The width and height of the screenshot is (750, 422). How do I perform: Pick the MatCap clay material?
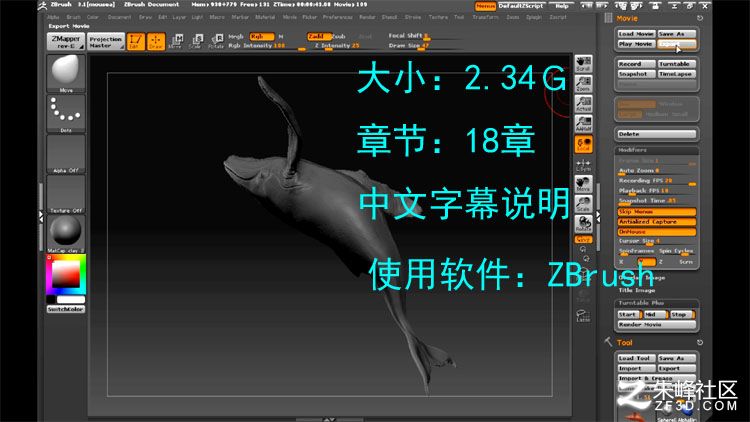66,234
